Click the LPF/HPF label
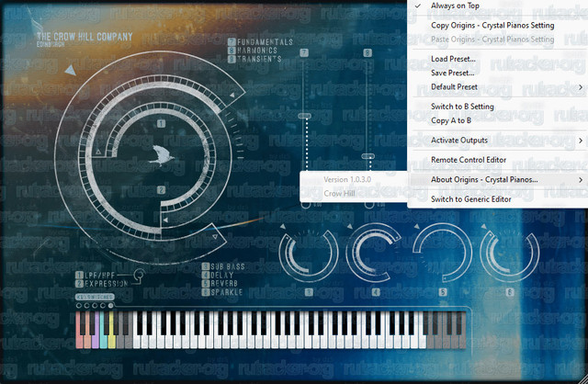Screen dimensions: 588x384 click(99, 275)
